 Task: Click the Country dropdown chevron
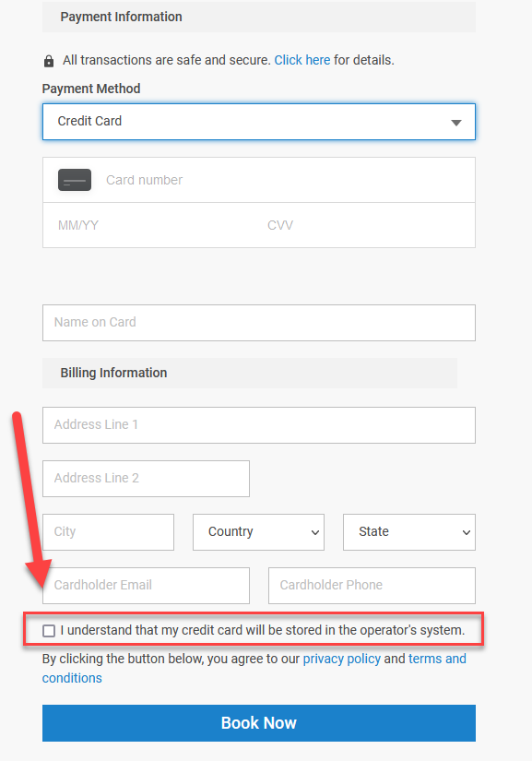tap(315, 532)
